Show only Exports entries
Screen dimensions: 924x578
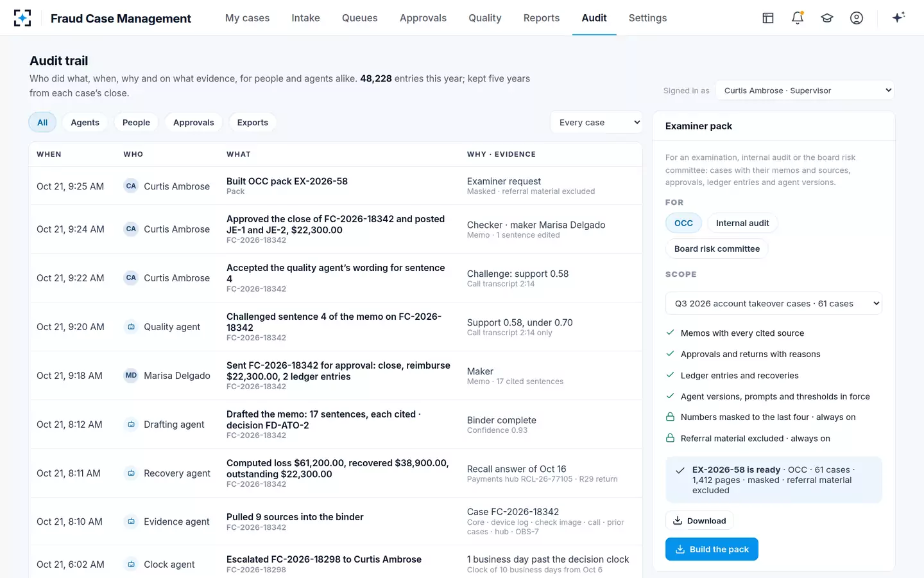(253, 123)
